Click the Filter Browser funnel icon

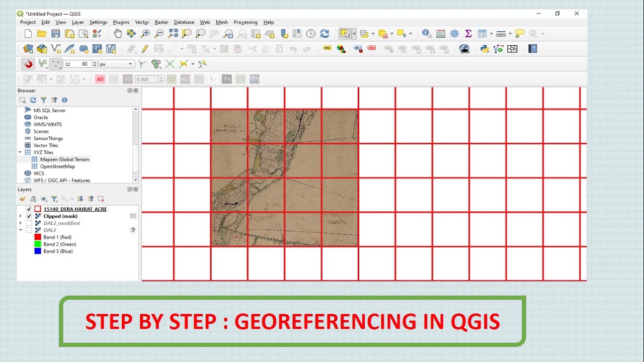pos(44,100)
